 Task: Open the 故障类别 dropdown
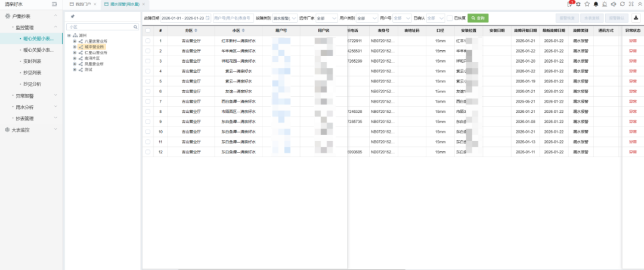click(284, 19)
